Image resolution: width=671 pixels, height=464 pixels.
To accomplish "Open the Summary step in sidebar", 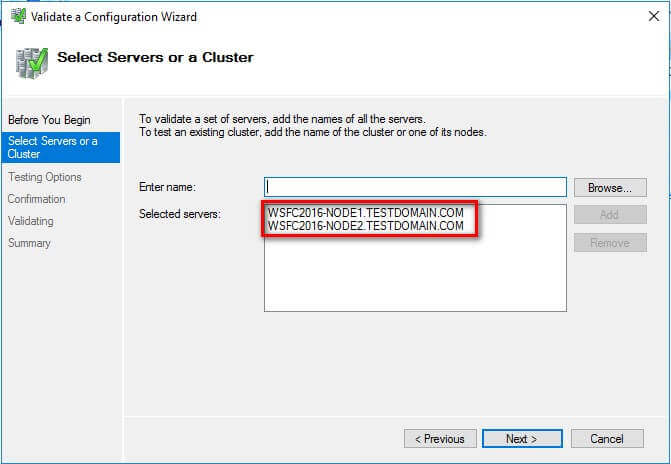I will (29, 243).
